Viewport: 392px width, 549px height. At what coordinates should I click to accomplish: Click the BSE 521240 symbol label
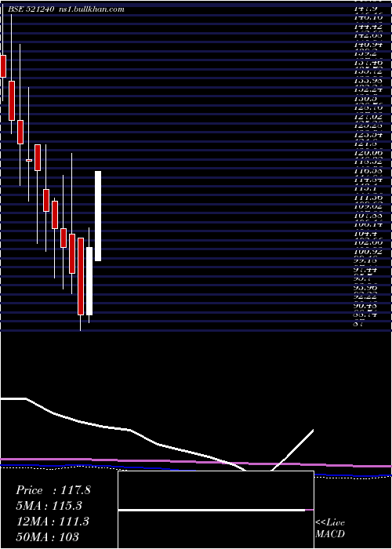tap(31, 9)
